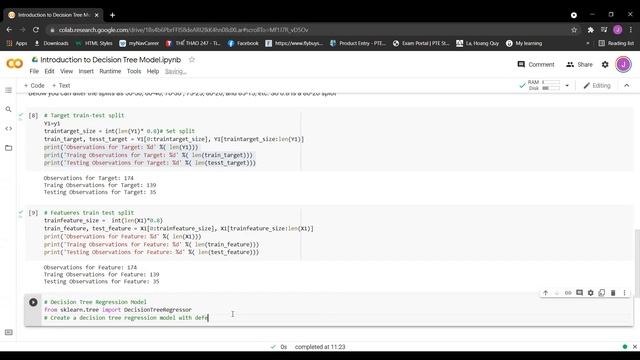640x360 pixels.
Task: Open the Apps bookmark
Action: (x=17, y=43)
